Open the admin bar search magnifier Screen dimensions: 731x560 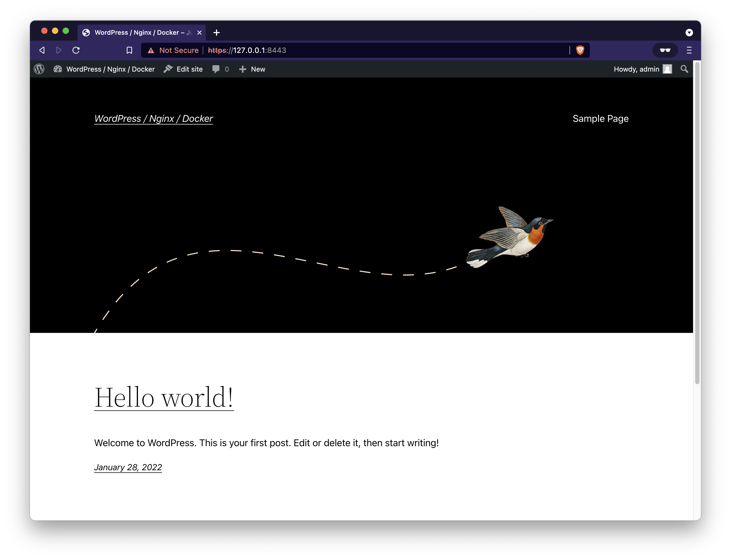pos(684,69)
